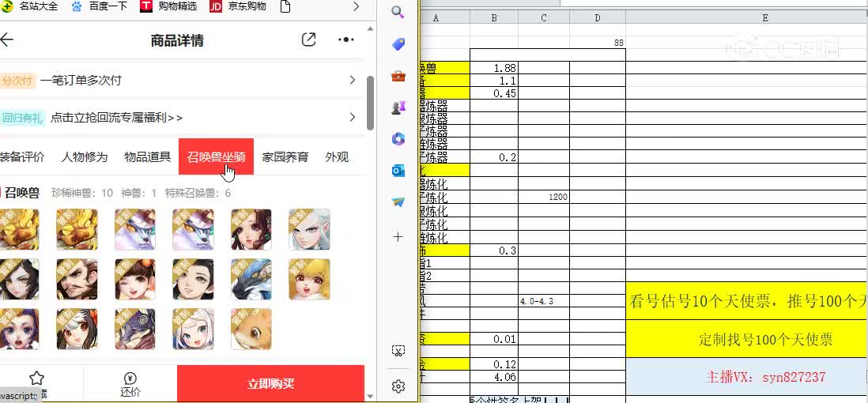This screenshot has height=403, width=868.
Task: Open the Edge sidebar Tools briefcase icon
Action: (398, 77)
